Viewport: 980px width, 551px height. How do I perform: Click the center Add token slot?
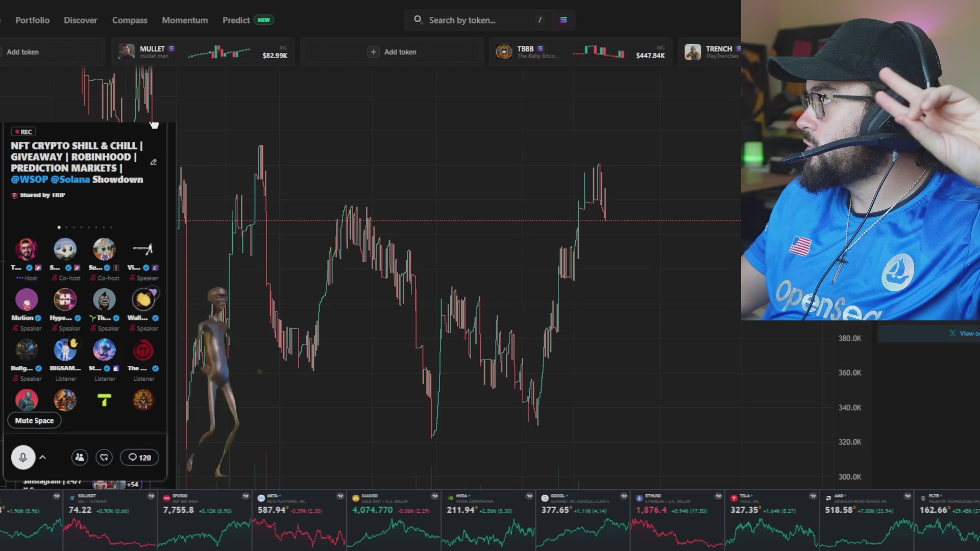[392, 52]
